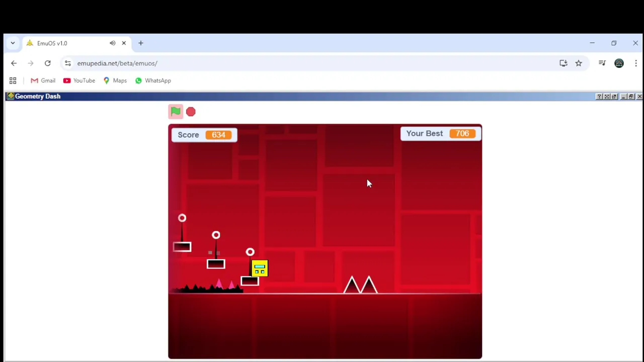The height and width of the screenshot is (362, 644).
Task: Open the Chrome three-dot menu
Action: pyautogui.click(x=636, y=63)
